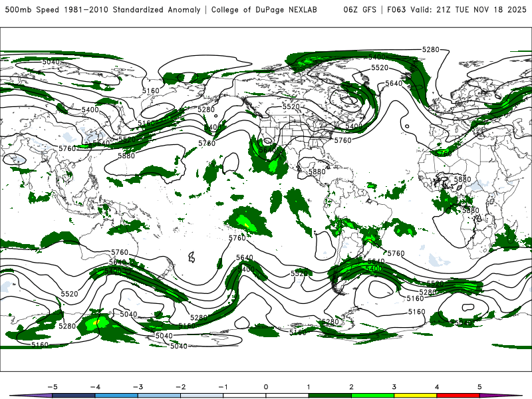Click the '2' colorbar tick label
The width and height of the screenshot is (532, 399).
click(351, 387)
